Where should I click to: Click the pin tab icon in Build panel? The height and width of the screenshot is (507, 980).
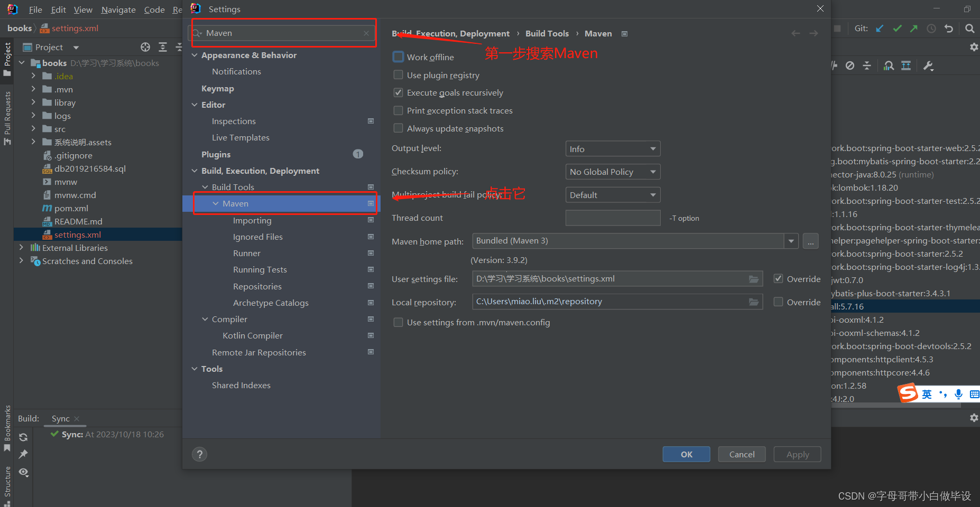click(23, 454)
